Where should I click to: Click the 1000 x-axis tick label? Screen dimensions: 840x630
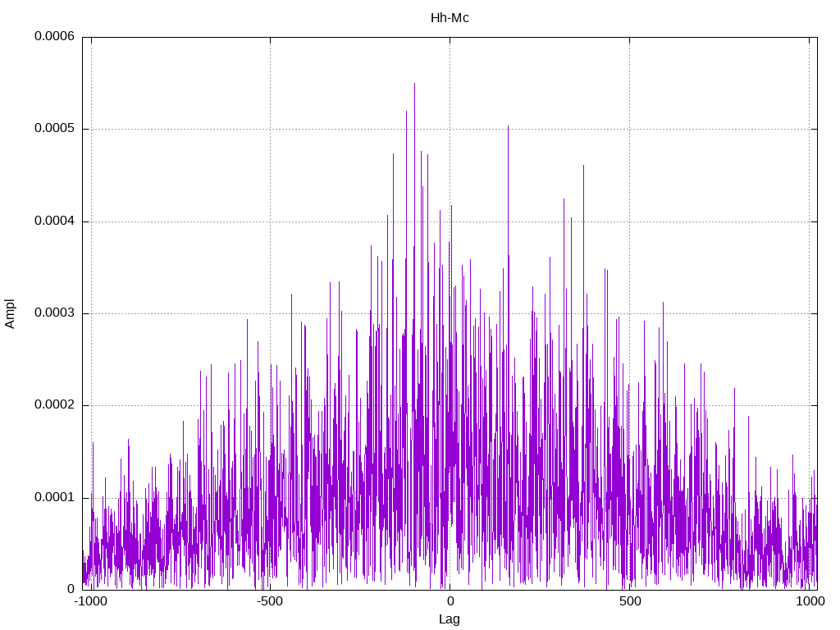(810, 601)
